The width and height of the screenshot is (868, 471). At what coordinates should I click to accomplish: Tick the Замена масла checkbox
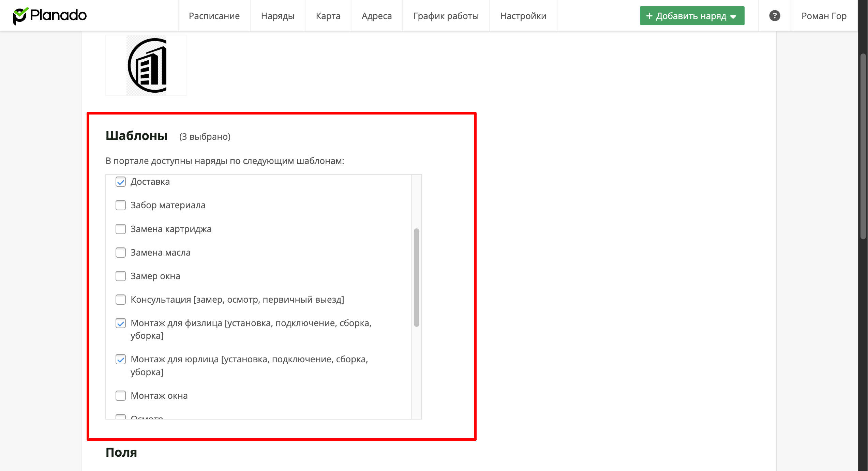[x=121, y=253]
